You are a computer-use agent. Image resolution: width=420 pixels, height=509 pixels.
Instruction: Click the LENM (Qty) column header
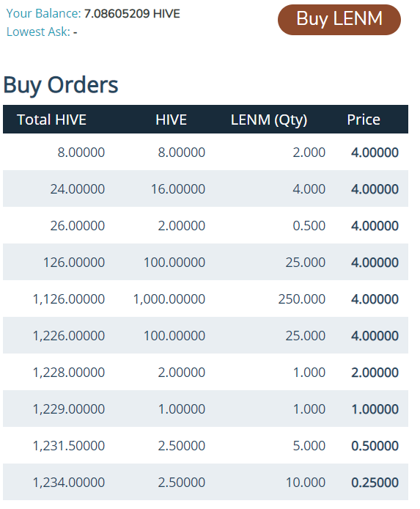point(269,120)
